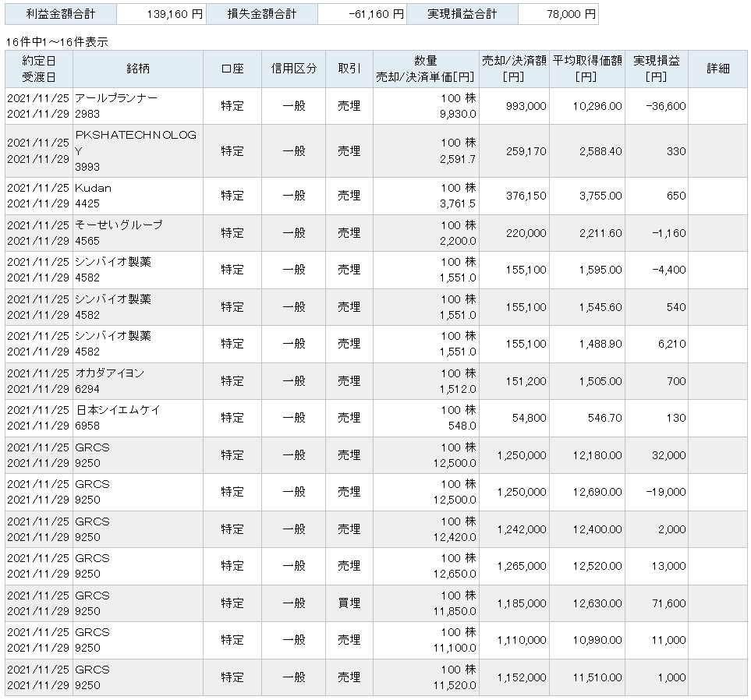Click GRCS realized loss -19,000
Screen dimensions: 751x700
pos(666,492)
